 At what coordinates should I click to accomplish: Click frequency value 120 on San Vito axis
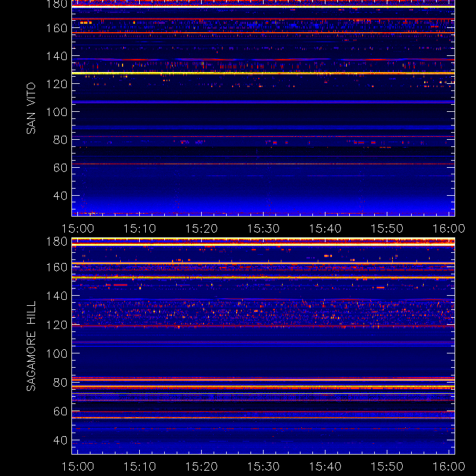[x=57, y=84]
